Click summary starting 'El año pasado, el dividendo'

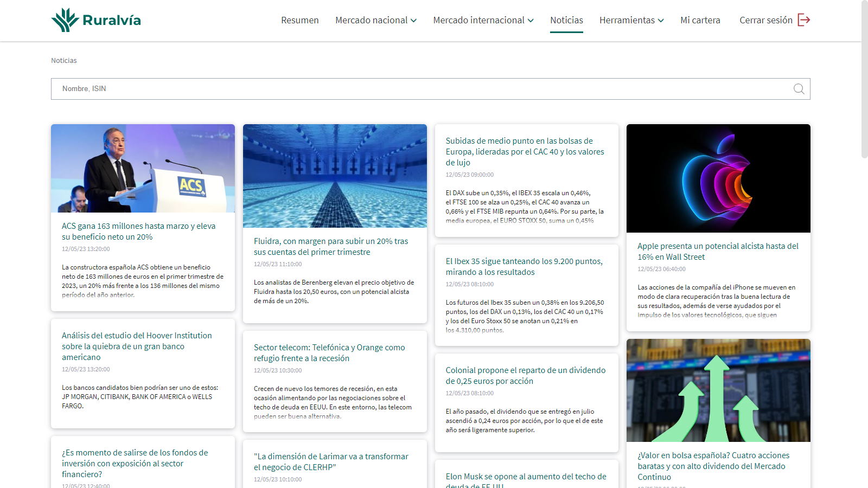(524, 421)
